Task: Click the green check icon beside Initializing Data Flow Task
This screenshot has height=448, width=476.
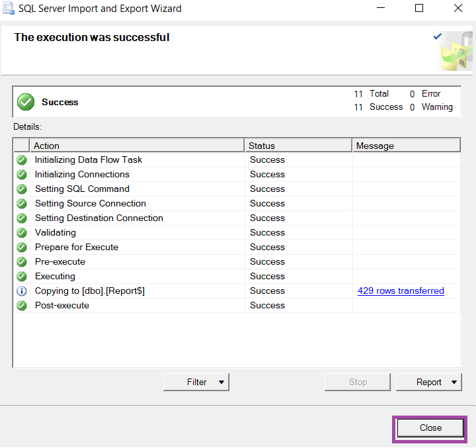Action: (x=22, y=160)
